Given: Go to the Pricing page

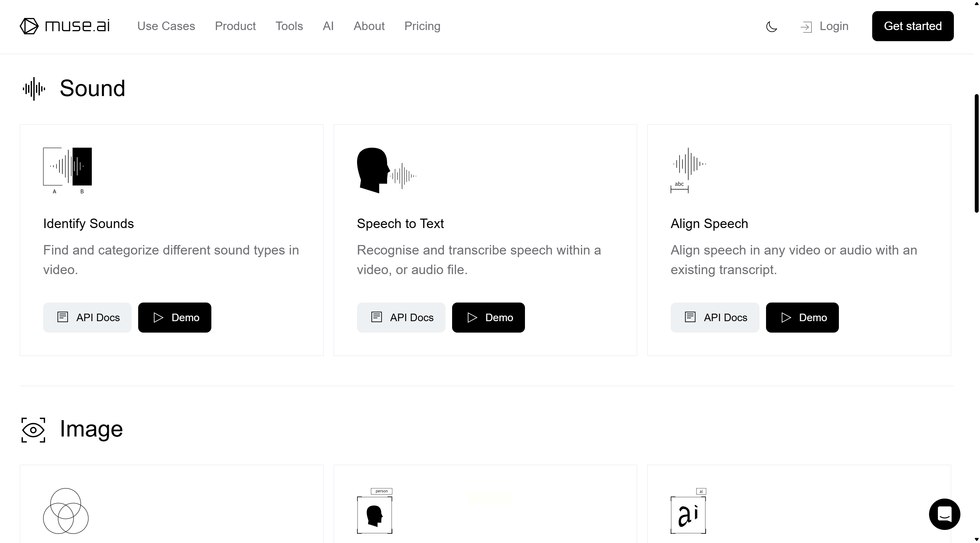Looking at the screenshot, I should (x=422, y=26).
